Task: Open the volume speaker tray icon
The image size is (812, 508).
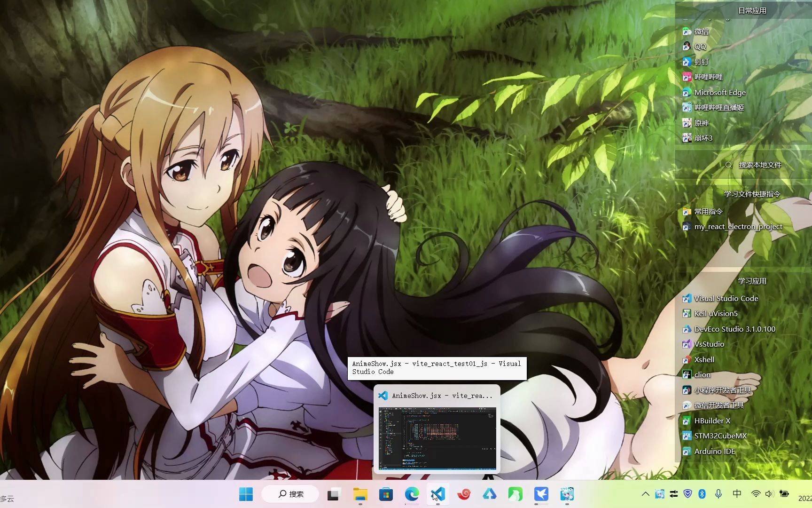Action: [769, 494]
